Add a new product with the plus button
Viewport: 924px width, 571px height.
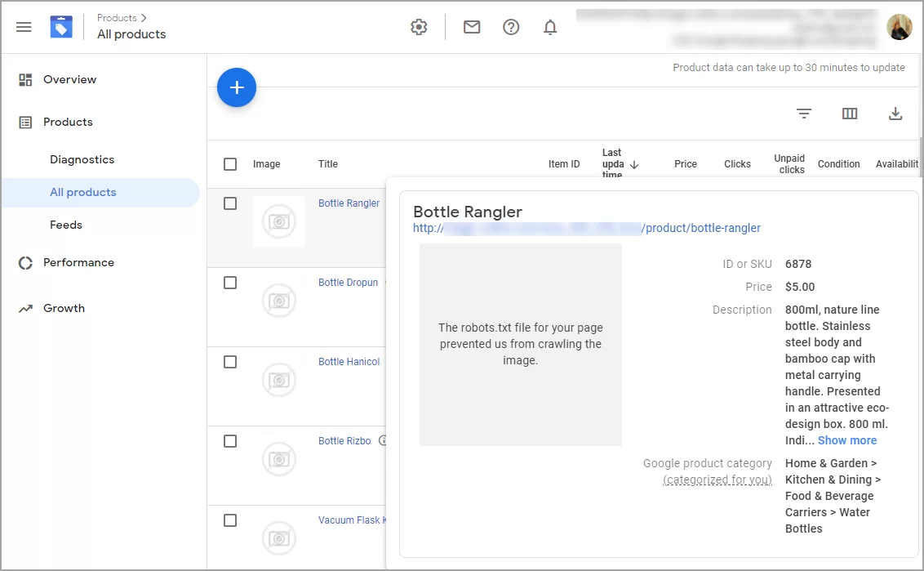[237, 87]
